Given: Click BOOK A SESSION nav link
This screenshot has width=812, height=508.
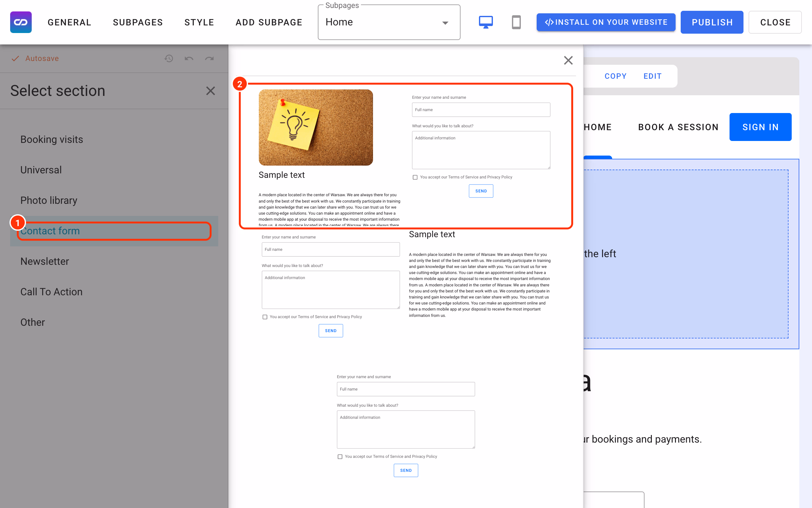Looking at the screenshot, I should coord(678,127).
